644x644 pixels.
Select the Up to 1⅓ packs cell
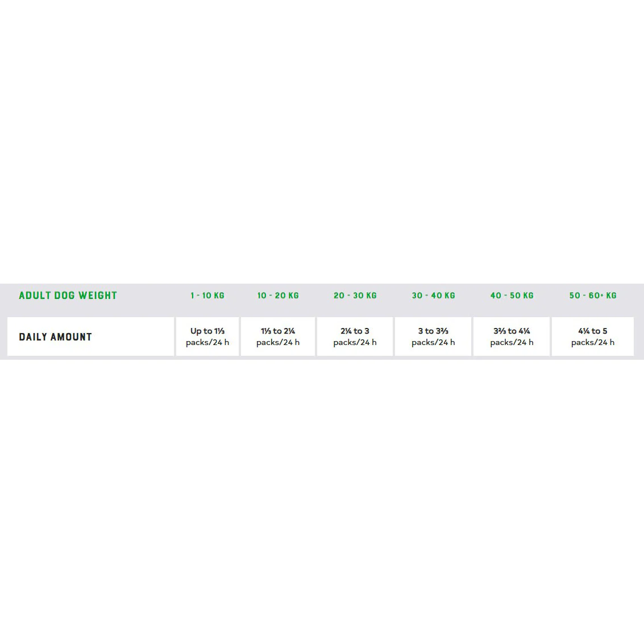click(x=207, y=336)
